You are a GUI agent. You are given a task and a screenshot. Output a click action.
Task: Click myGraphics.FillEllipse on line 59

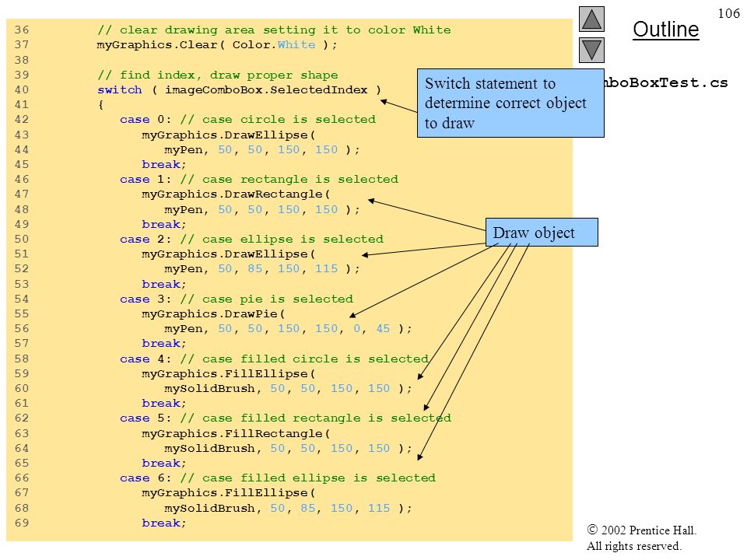229,374
